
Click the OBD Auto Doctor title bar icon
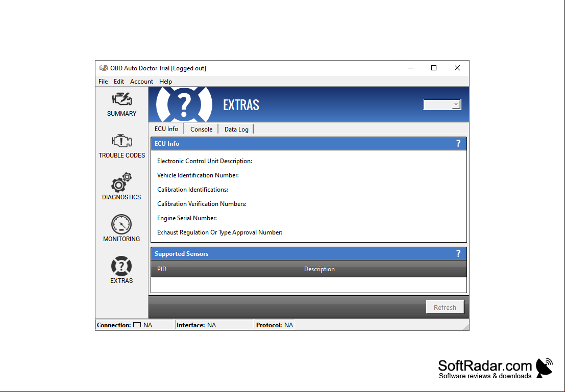[104, 68]
